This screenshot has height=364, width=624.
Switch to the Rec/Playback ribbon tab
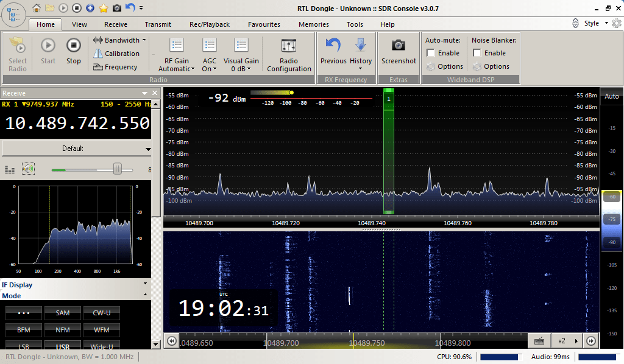coord(210,24)
